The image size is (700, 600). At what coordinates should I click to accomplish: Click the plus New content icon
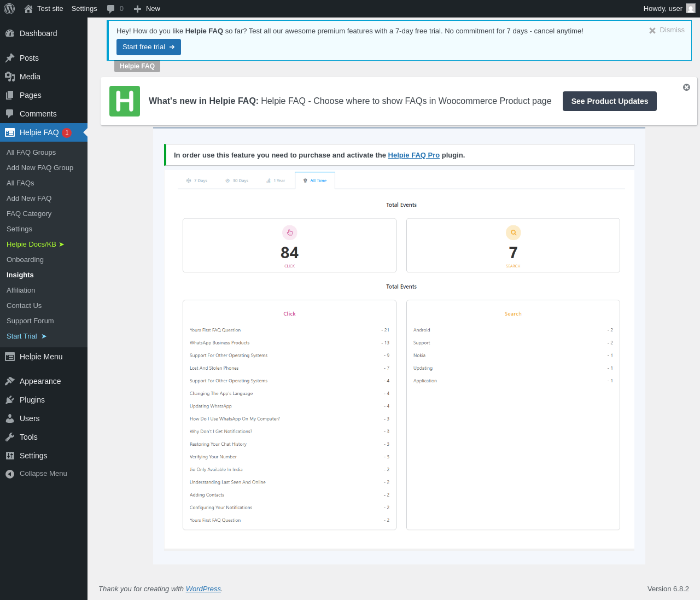[x=138, y=9]
